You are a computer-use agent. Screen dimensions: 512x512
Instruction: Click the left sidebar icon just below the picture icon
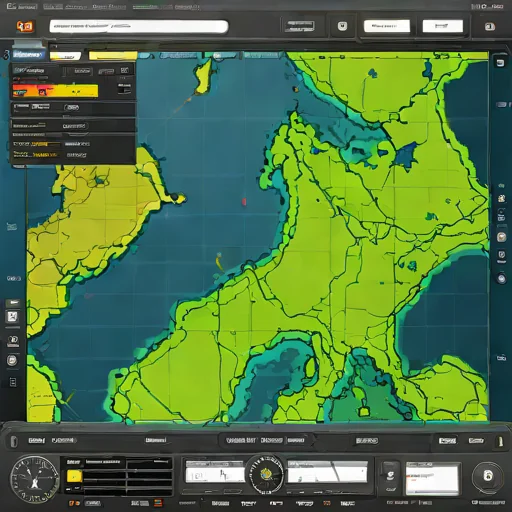coord(13,340)
